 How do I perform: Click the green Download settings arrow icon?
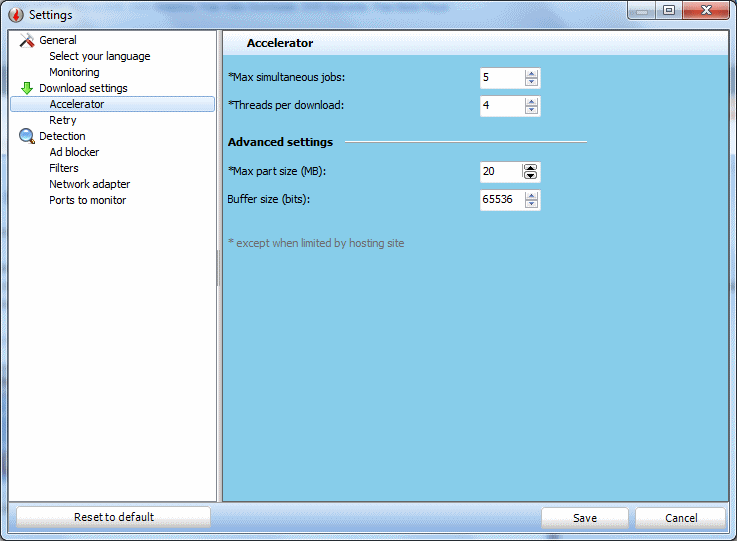pyautogui.click(x=27, y=88)
